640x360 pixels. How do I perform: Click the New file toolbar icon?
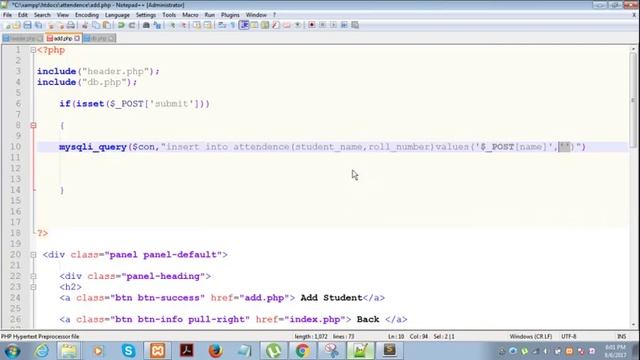[7, 25]
